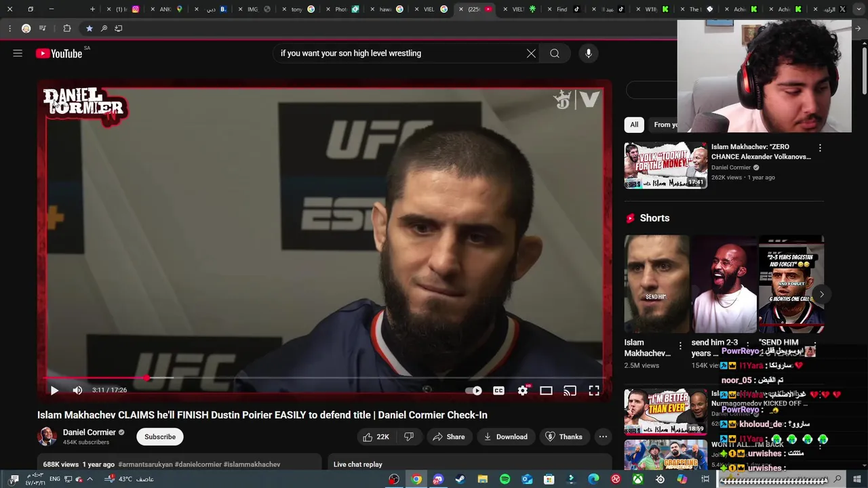The image size is (868, 488).
Task: Mute the video volume
Action: point(77,390)
